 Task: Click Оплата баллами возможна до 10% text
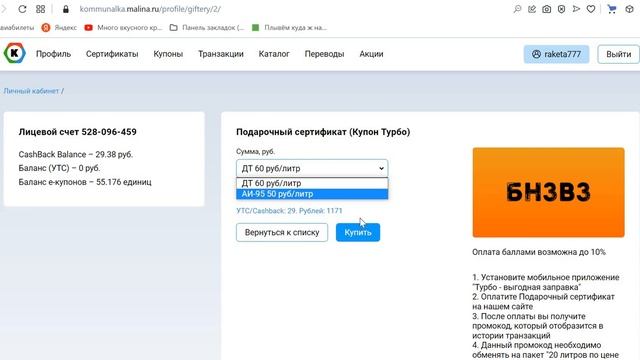(539, 252)
